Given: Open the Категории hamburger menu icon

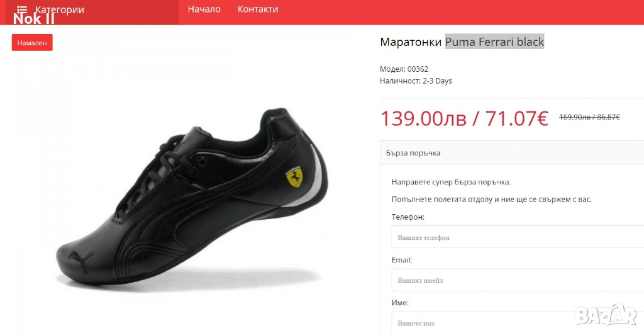Looking at the screenshot, I should point(22,9).
